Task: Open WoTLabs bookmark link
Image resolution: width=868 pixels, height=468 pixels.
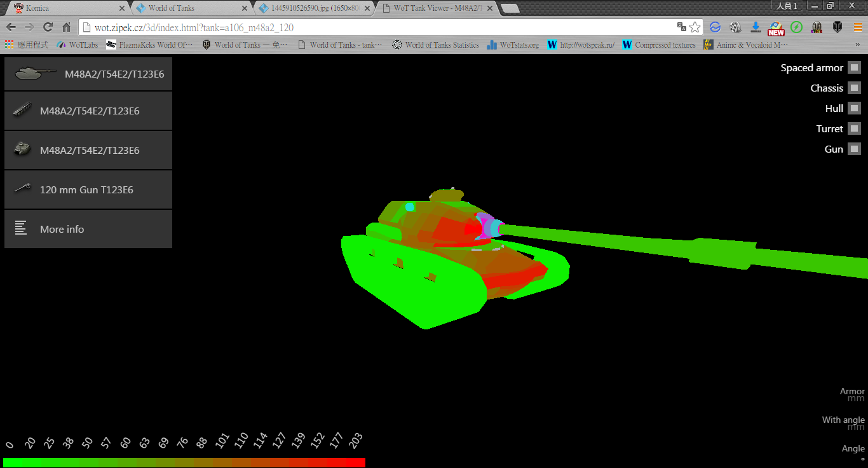Action: pyautogui.click(x=79, y=45)
